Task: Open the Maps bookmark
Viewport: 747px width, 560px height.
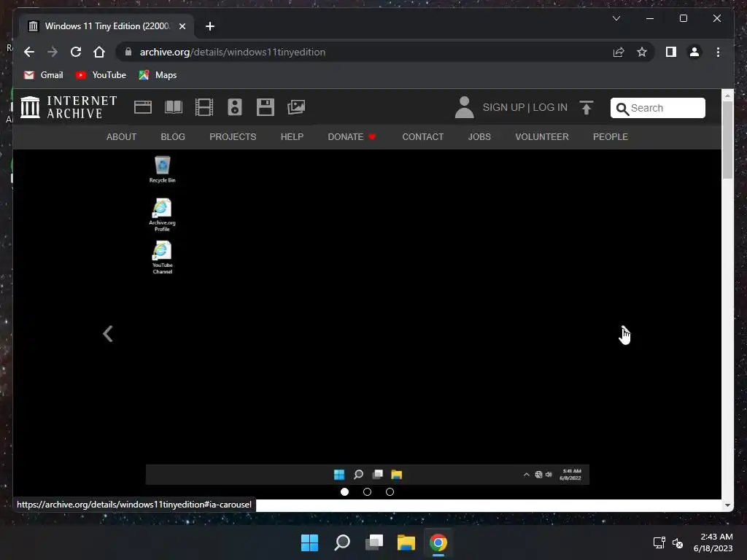Action: [x=158, y=75]
